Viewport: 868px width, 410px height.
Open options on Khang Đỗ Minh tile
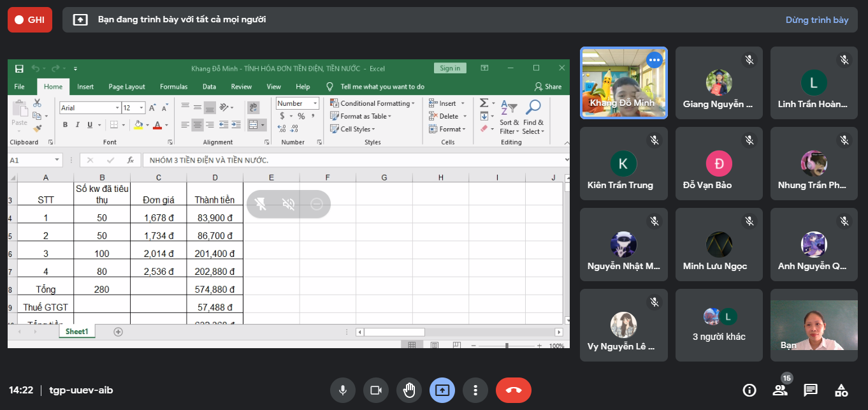pos(655,60)
